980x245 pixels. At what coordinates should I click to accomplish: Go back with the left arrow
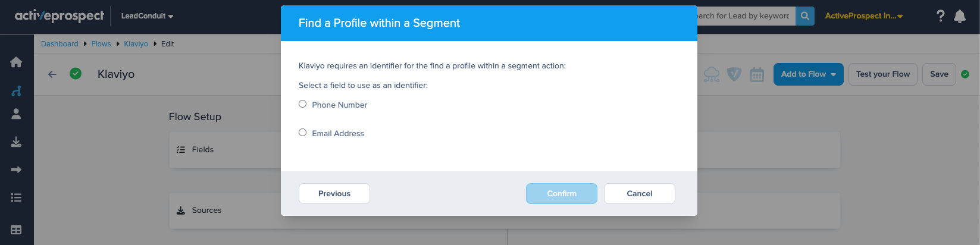(52, 74)
